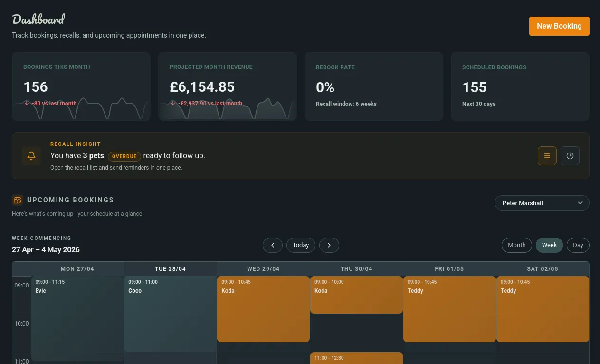Open Evie's Monday 09:00 booking

pyautogui.click(x=77, y=318)
